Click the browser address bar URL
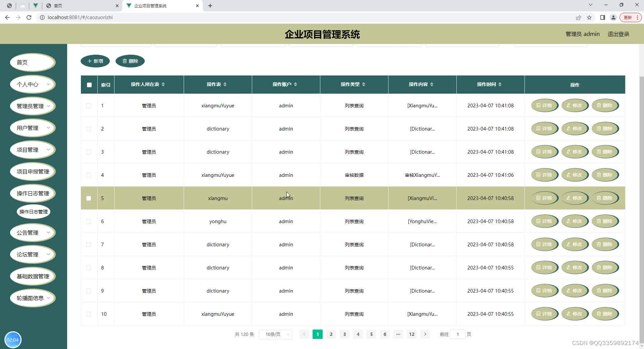 click(80, 17)
